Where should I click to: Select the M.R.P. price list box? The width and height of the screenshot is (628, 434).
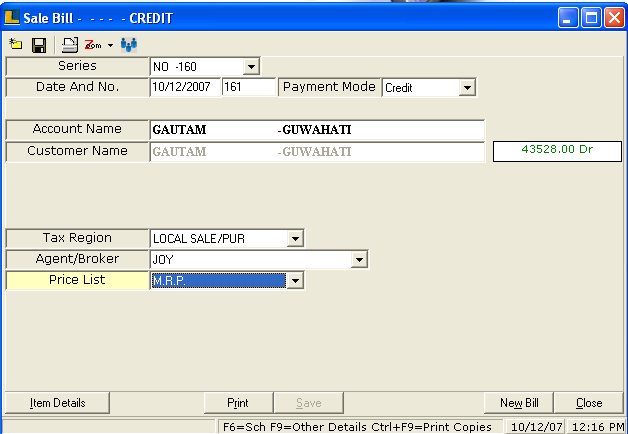tap(219, 280)
